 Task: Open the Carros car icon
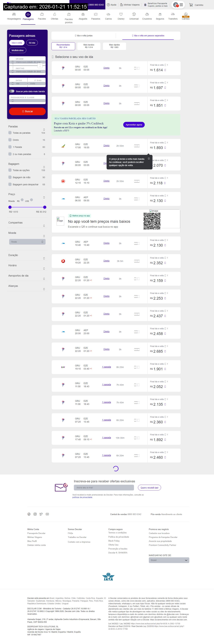[x=108, y=14]
